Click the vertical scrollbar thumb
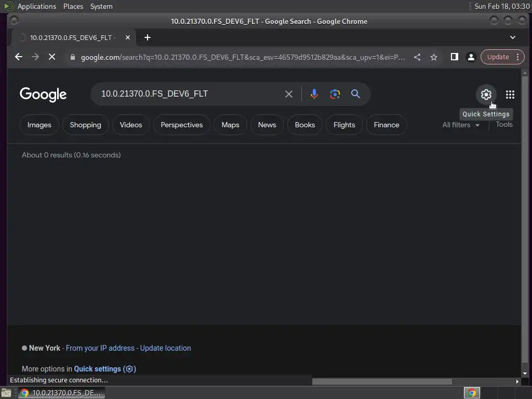The height and width of the screenshot is (399, 532). tap(525, 219)
